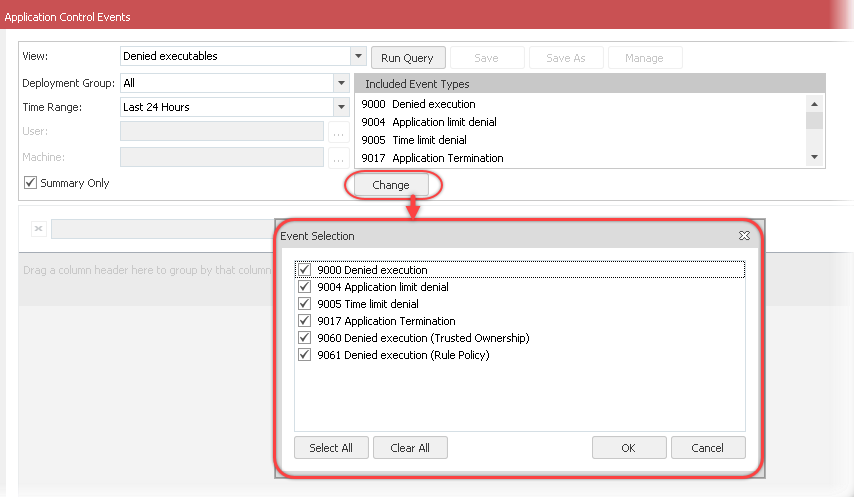Click the small X icon beside filter bar

pyautogui.click(x=38, y=229)
